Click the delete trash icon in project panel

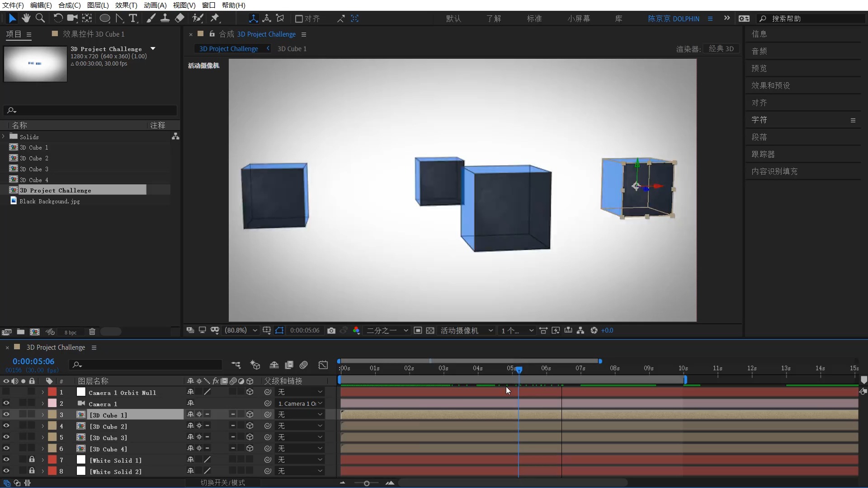(x=92, y=332)
